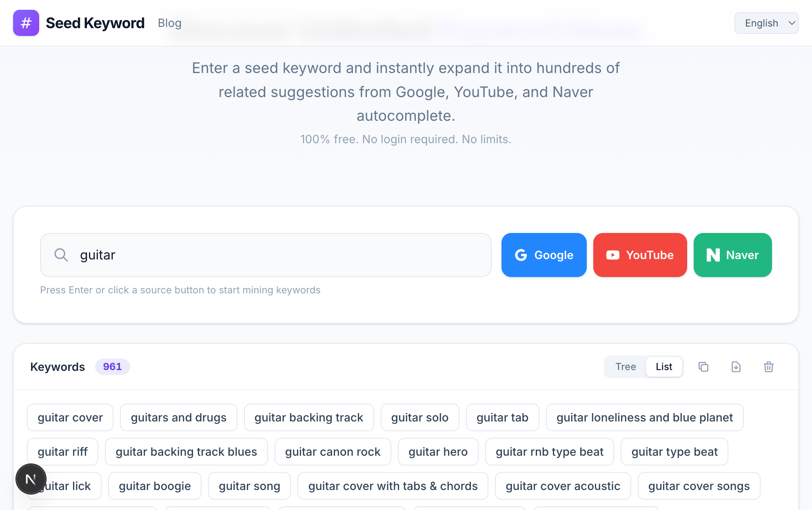This screenshot has height=510, width=812.
Task: Select the 'guitar song' keyword chip
Action: 250,486
